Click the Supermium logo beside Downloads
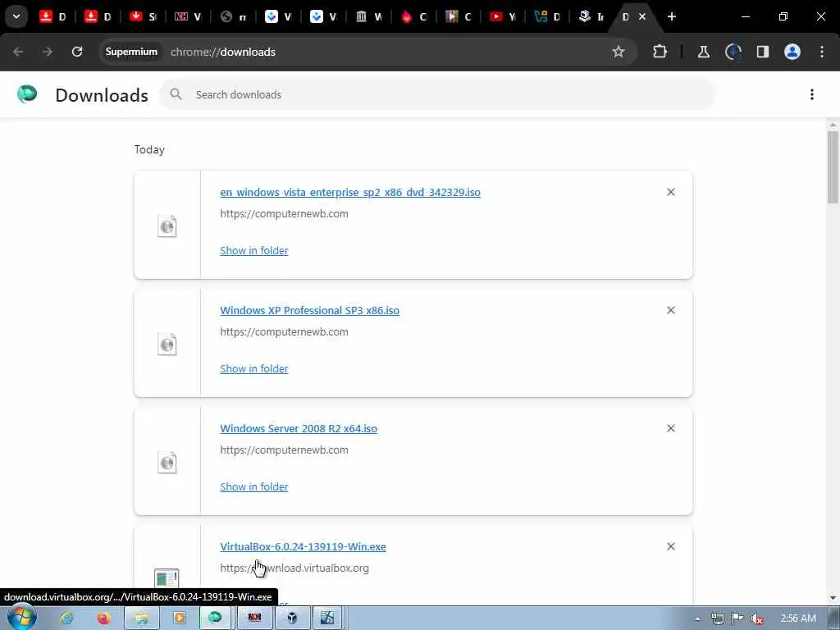 27,94
